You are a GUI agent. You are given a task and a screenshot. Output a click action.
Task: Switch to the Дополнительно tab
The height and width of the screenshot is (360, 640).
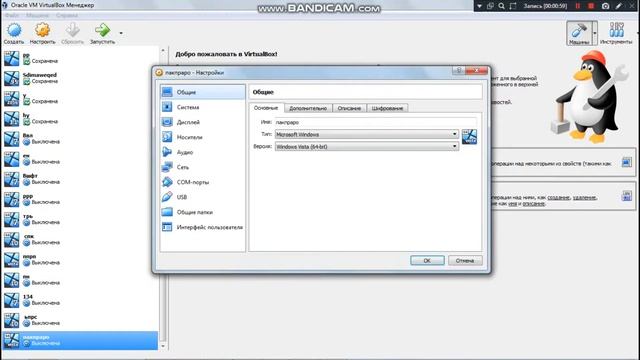308,108
